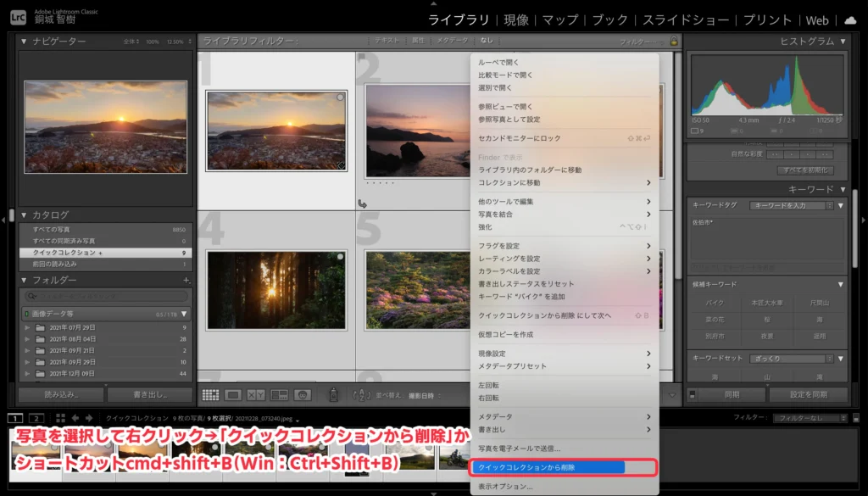Switch to the 現像 module tab
This screenshot has height=496, width=868.
click(x=515, y=20)
